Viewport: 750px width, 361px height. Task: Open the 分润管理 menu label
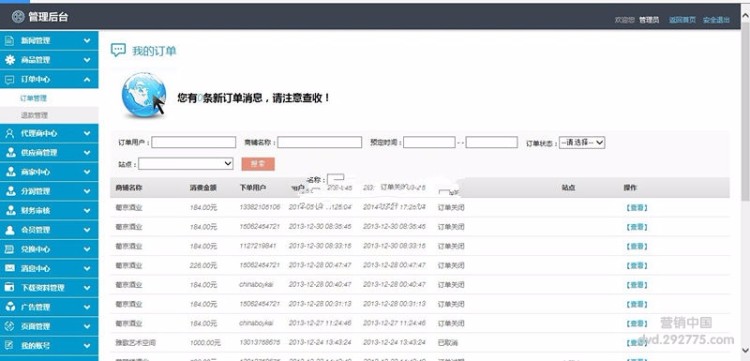[x=35, y=191]
